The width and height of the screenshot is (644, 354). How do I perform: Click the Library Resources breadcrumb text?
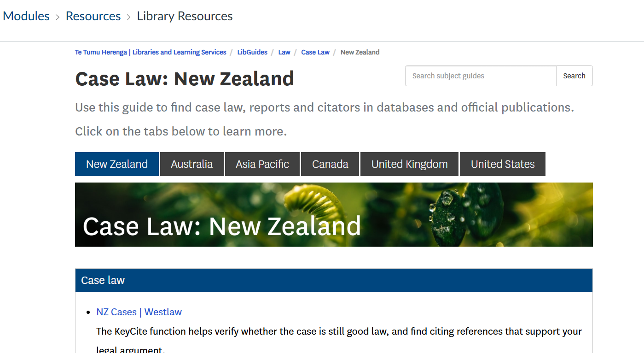185,16
